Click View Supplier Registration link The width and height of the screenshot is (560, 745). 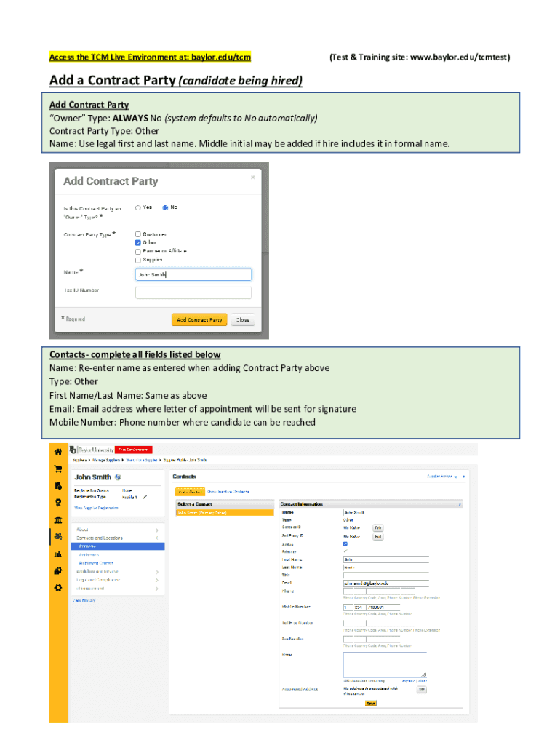(97, 508)
